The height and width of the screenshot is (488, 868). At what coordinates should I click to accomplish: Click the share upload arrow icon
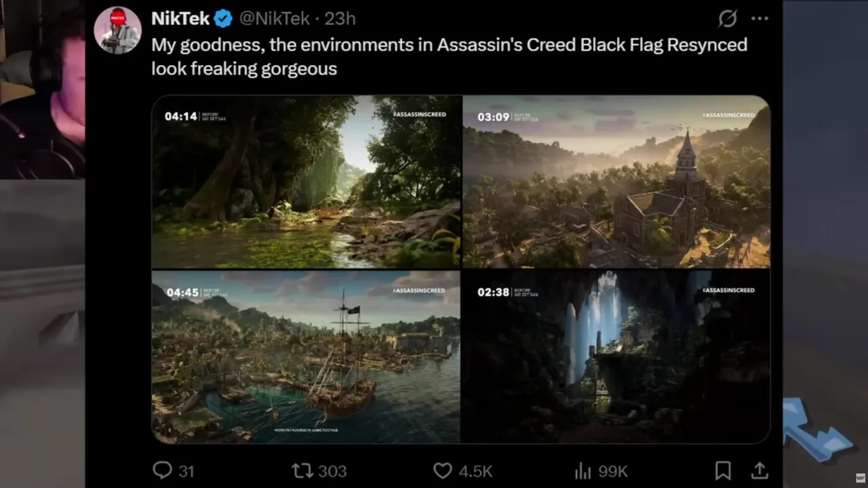pyautogui.click(x=759, y=470)
